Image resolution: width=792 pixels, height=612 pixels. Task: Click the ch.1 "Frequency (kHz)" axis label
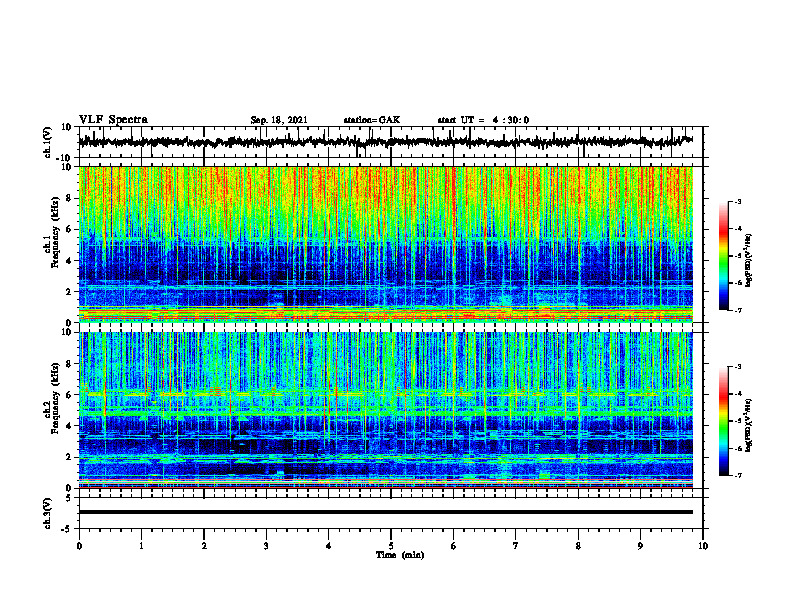pos(55,234)
